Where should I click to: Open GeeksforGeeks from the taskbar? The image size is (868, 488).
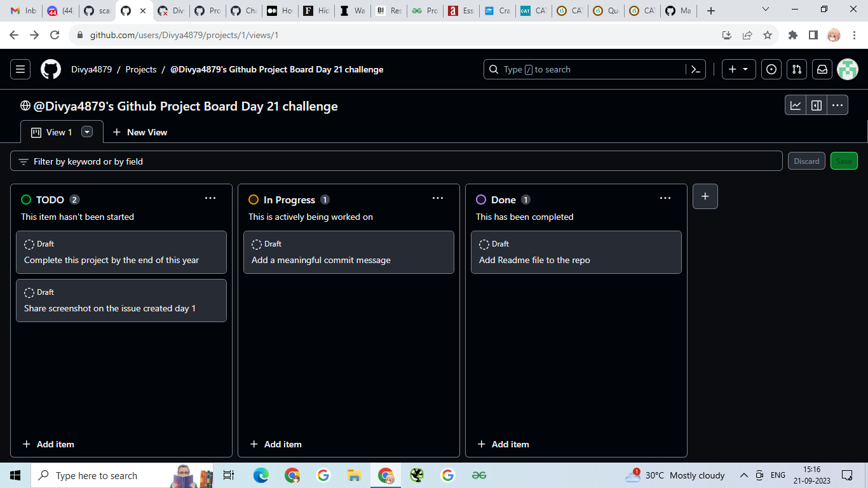coord(479,475)
